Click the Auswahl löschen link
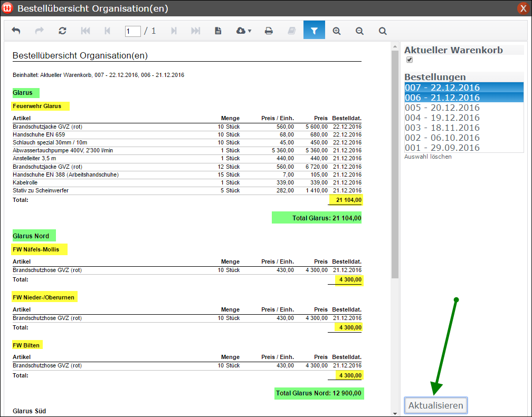 click(427, 157)
